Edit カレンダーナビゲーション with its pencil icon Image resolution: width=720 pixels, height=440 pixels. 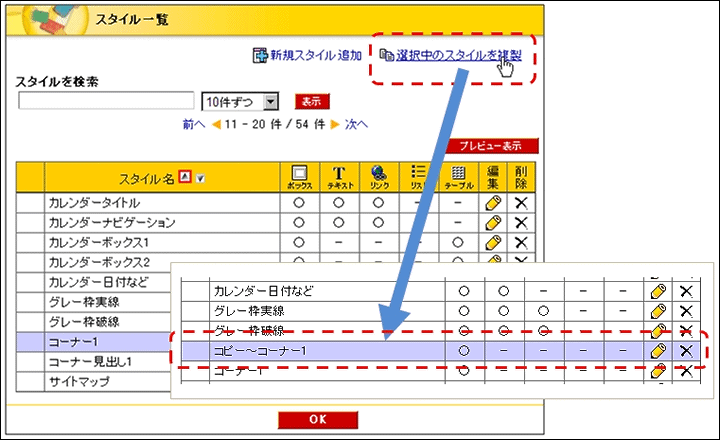(x=493, y=223)
